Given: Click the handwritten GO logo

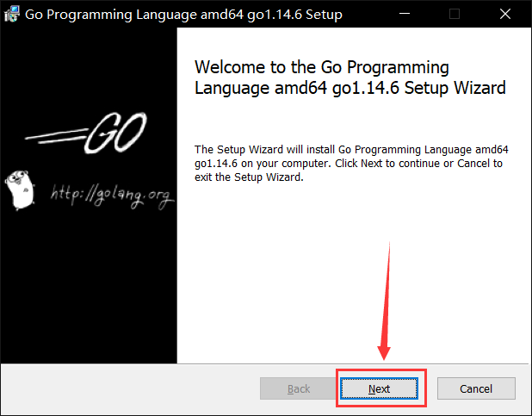Looking at the screenshot, I should [115, 133].
